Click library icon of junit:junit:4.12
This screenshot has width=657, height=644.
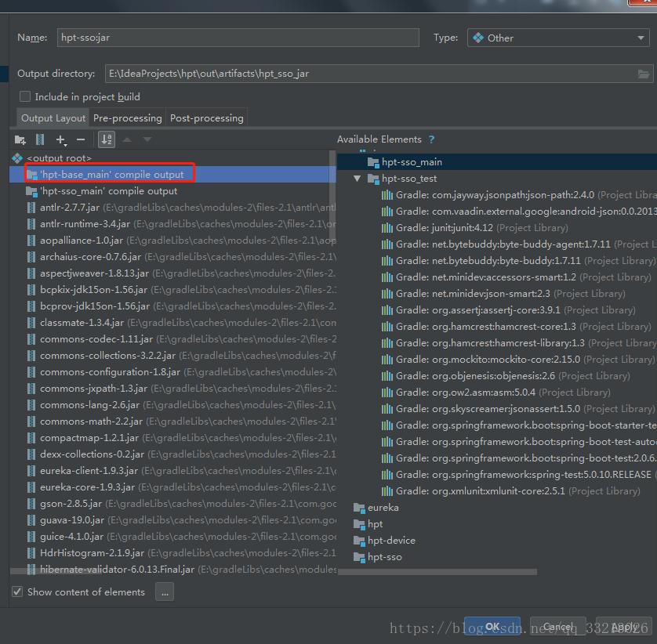[x=387, y=228]
